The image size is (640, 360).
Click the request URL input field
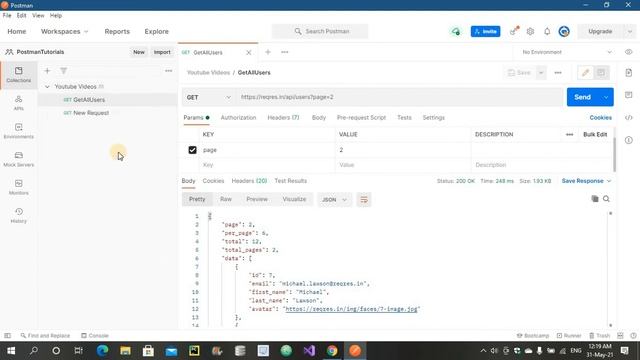click(400, 97)
